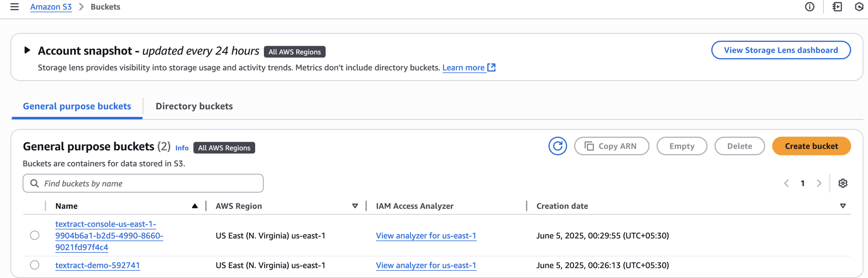Select the textract-console-us-east-1 bucket radio
Image resolution: width=868 pixels, height=278 pixels.
pyautogui.click(x=35, y=235)
